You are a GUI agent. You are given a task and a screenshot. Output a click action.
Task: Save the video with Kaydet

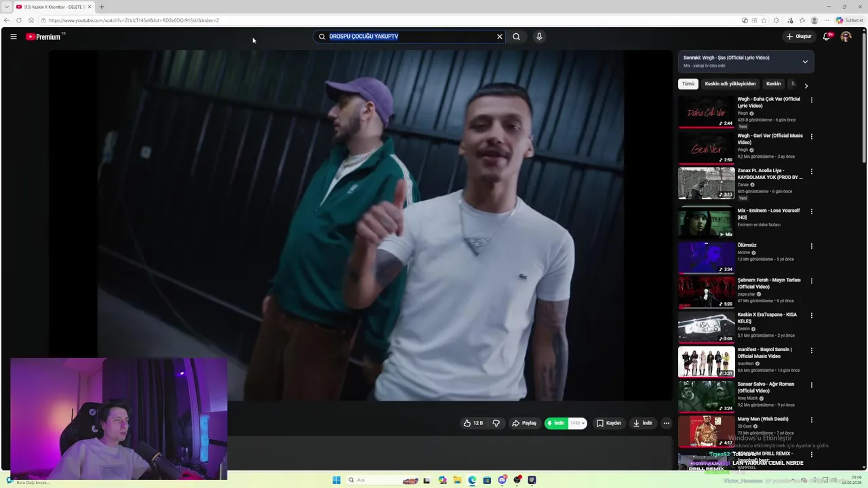609,423
